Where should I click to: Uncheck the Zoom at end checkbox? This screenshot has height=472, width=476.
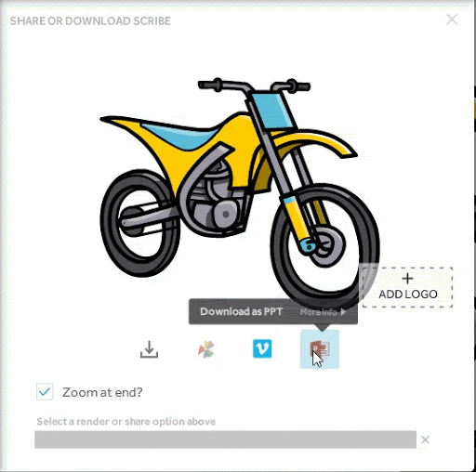[45, 392]
